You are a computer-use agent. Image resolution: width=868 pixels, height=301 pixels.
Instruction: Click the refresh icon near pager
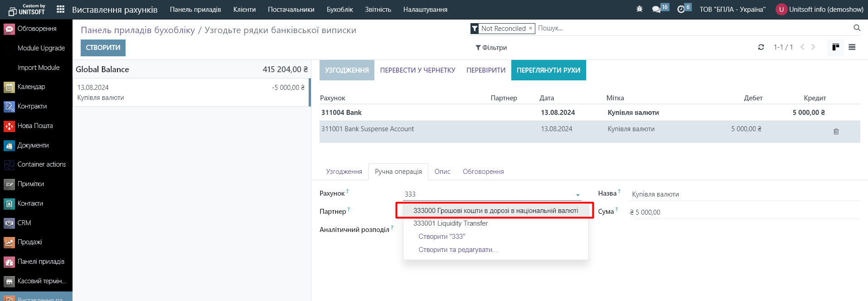(x=761, y=47)
